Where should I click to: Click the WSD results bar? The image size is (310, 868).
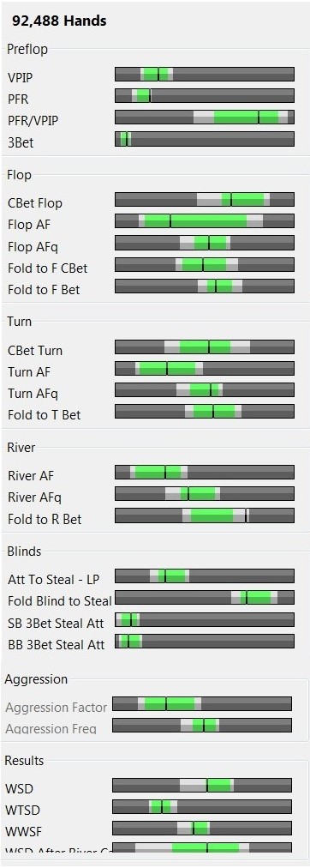coord(202,785)
